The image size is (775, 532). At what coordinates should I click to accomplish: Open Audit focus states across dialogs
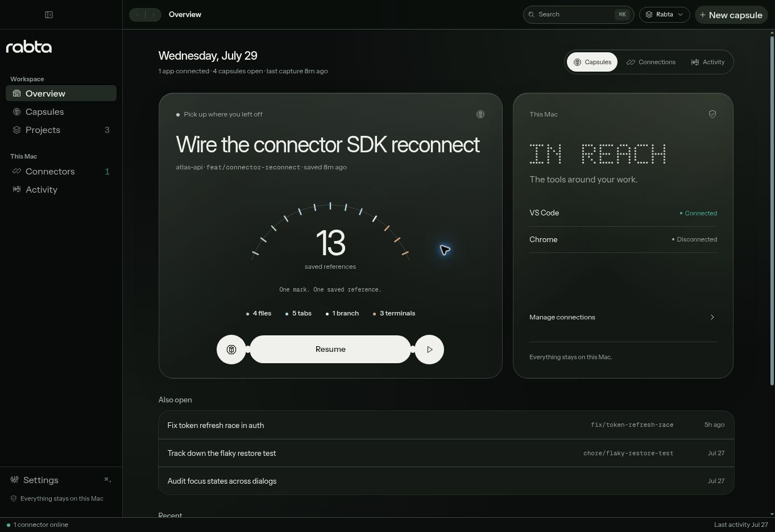[x=446, y=481]
